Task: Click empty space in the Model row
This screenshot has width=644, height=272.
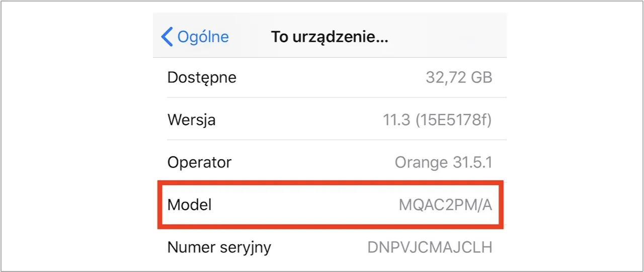Action: click(x=302, y=205)
